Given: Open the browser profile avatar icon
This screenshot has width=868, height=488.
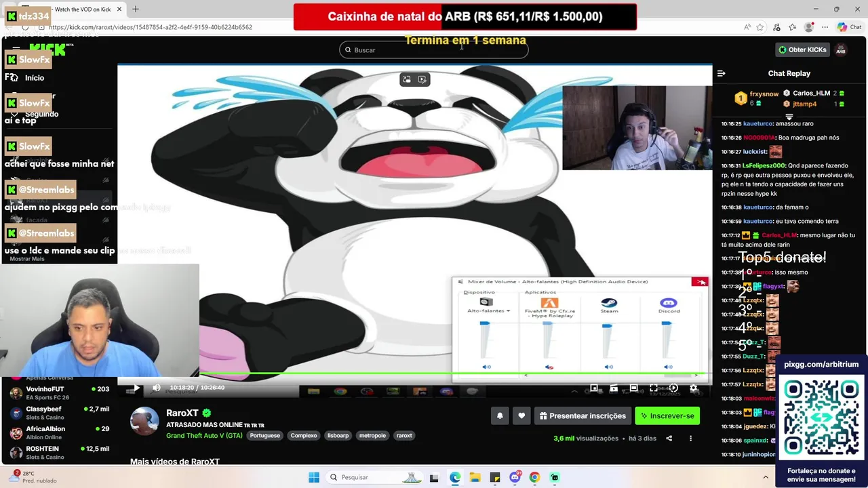Looking at the screenshot, I should (808, 27).
